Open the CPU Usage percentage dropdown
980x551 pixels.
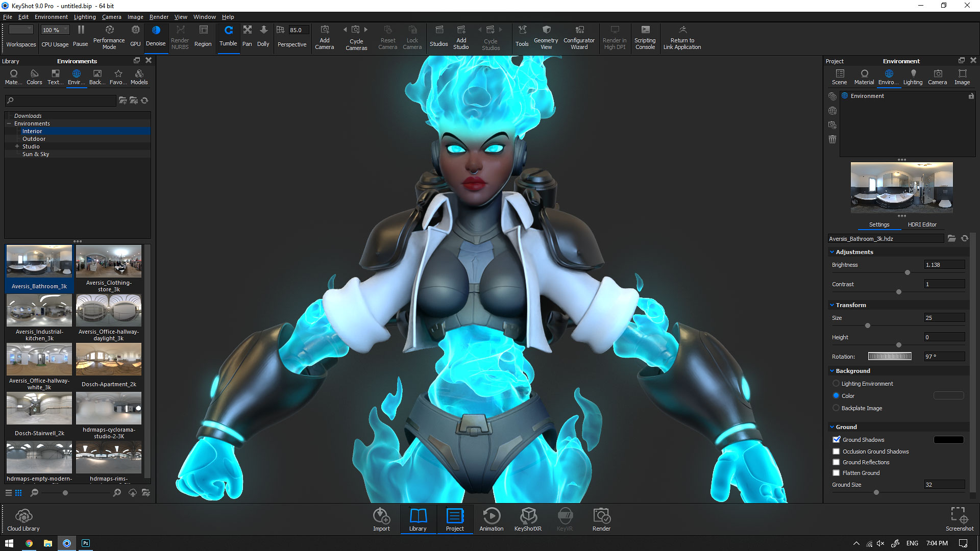point(55,30)
